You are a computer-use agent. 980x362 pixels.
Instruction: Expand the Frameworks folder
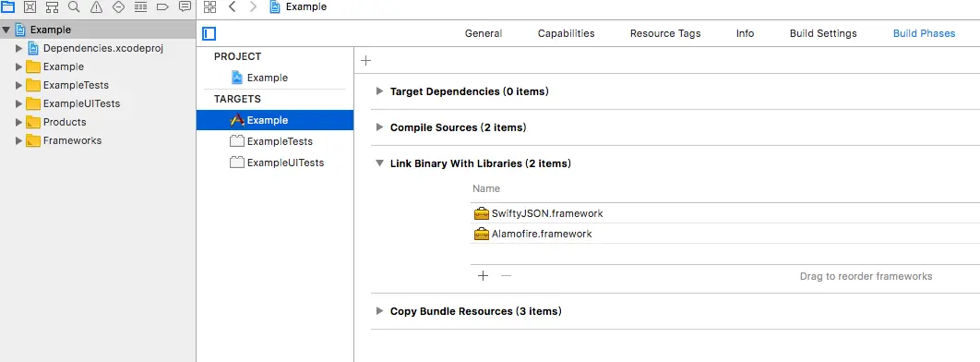[x=18, y=140]
